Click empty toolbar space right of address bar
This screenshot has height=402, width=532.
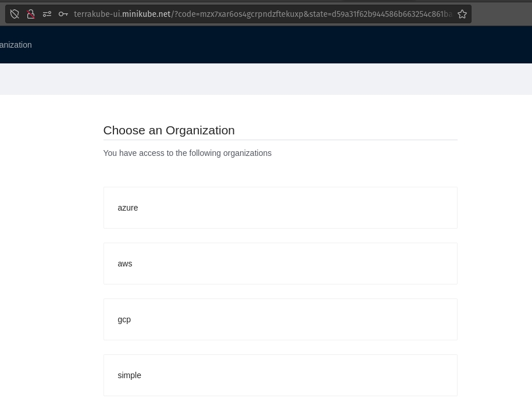click(501, 14)
